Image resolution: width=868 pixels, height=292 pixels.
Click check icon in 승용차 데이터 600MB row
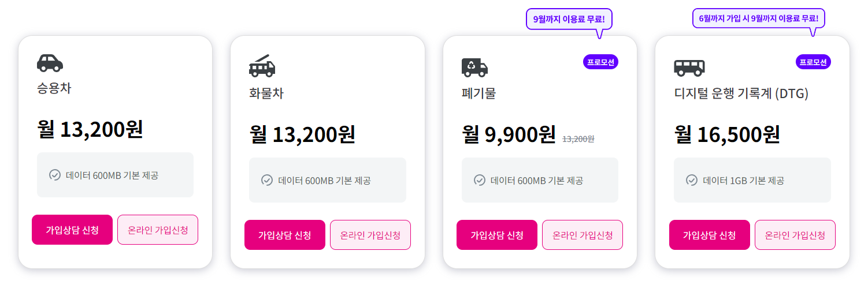[x=54, y=175]
